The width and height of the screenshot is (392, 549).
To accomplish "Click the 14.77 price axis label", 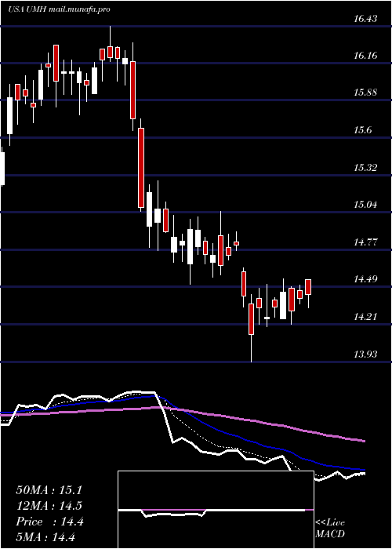I will coord(365,242).
